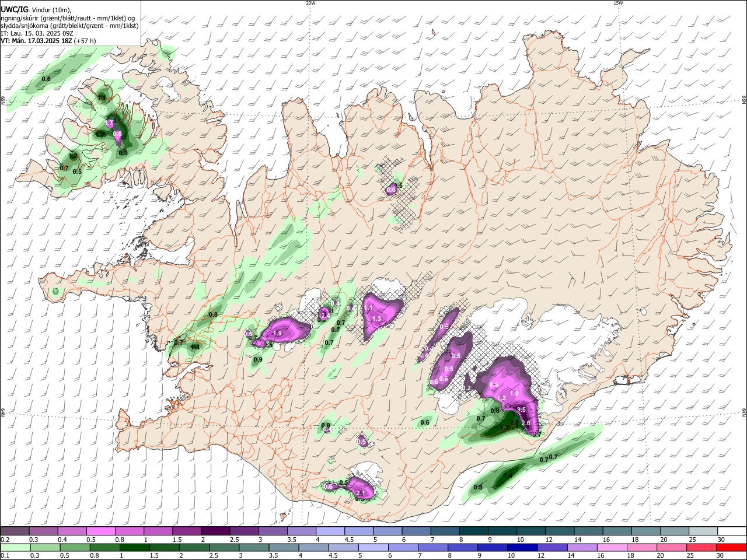
Task: Click the '2.0' rain value label
Action: coord(514,423)
